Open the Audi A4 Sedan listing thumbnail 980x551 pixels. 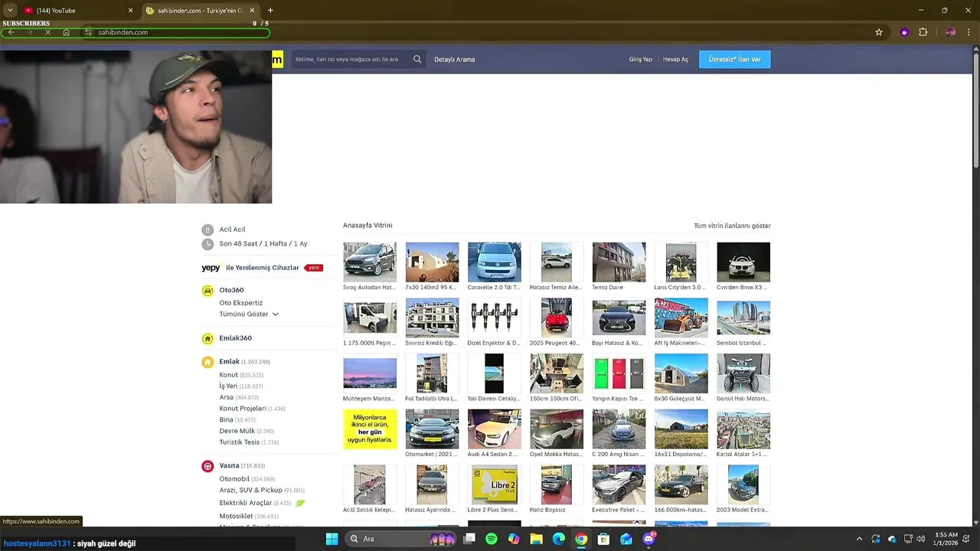pos(495,429)
